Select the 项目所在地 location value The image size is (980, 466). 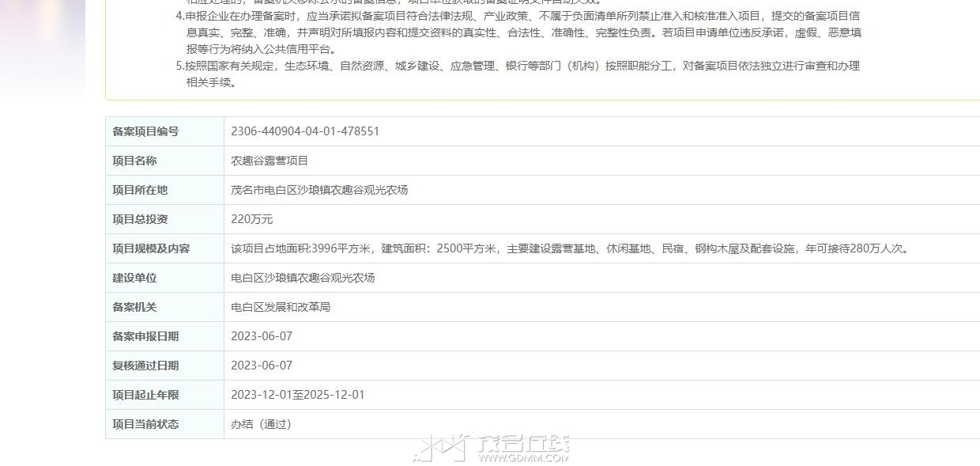coord(319,190)
